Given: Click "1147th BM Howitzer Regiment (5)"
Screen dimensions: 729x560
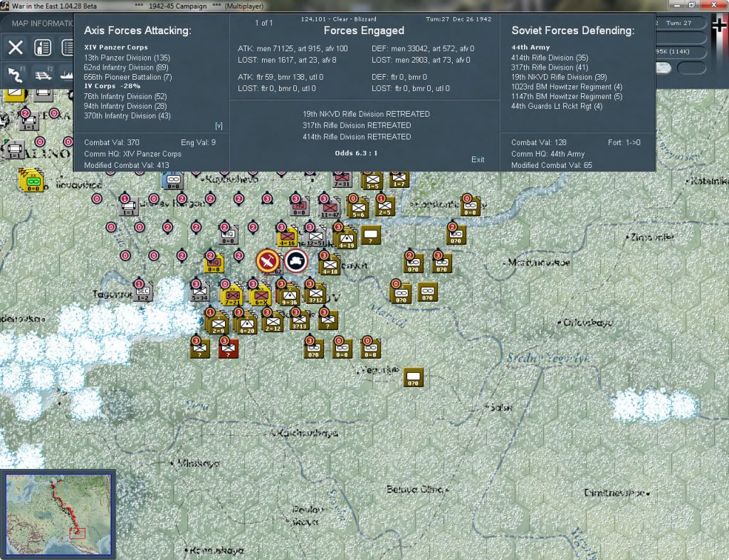Looking at the screenshot, I should click(567, 97).
